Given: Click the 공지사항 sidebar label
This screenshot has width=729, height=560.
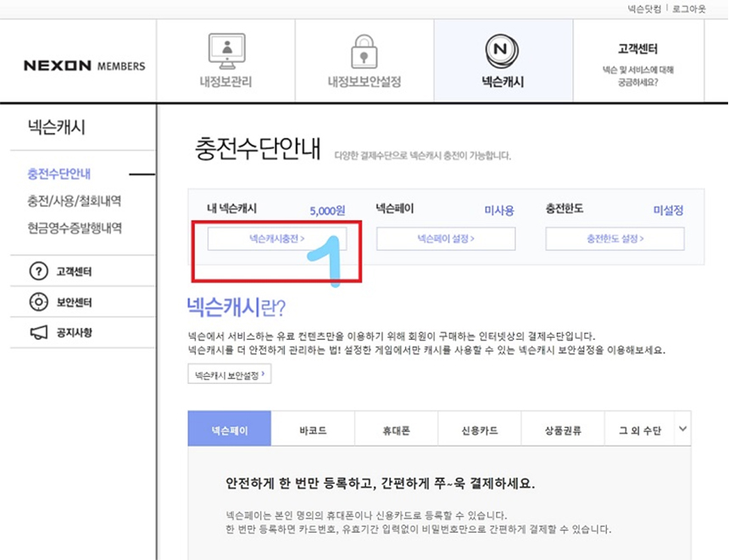Looking at the screenshot, I should (x=75, y=332).
